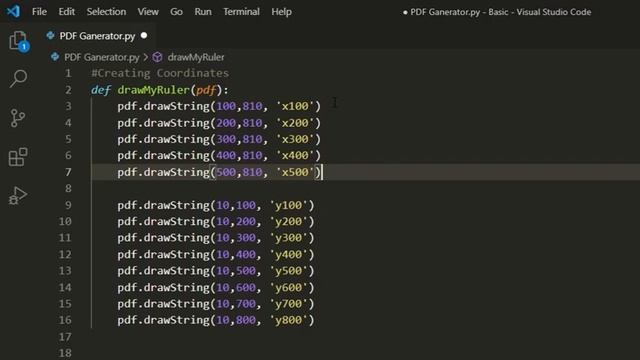Click the 'x400' string on line 6
Viewport: 640px width, 360px height.
[x=295, y=156]
